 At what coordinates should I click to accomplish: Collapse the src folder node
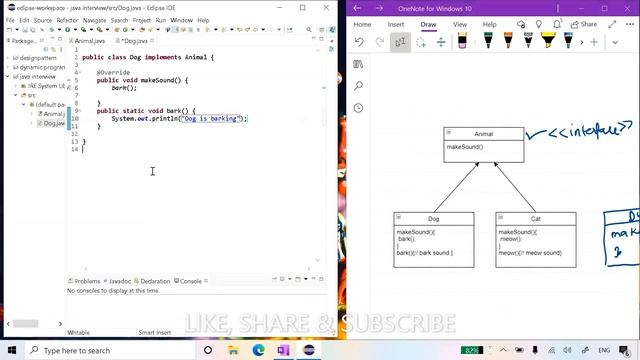16,95
